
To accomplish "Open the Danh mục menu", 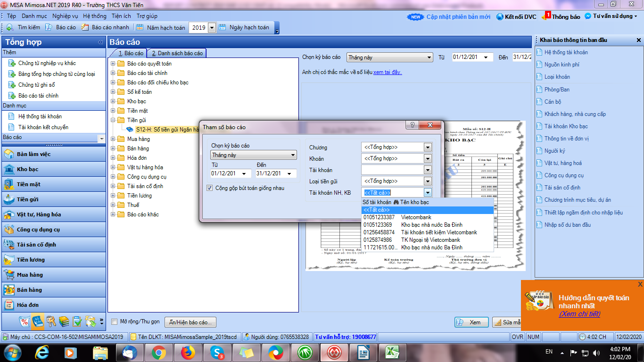I will (x=34, y=16).
